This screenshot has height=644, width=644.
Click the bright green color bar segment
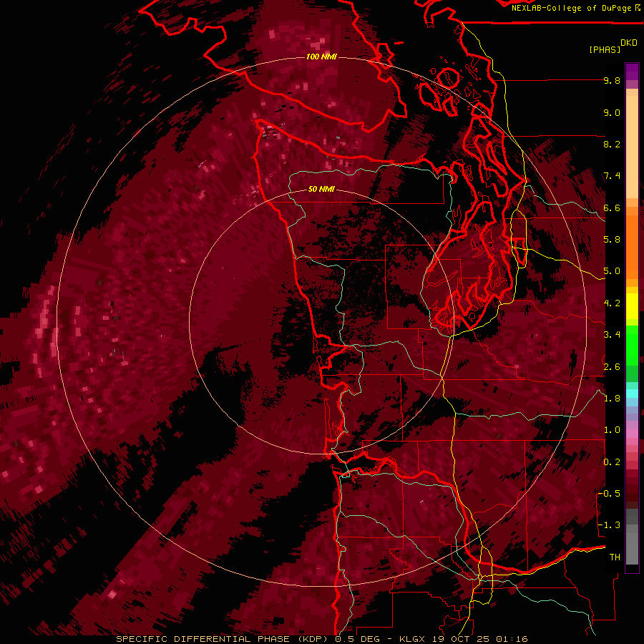coord(632,346)
